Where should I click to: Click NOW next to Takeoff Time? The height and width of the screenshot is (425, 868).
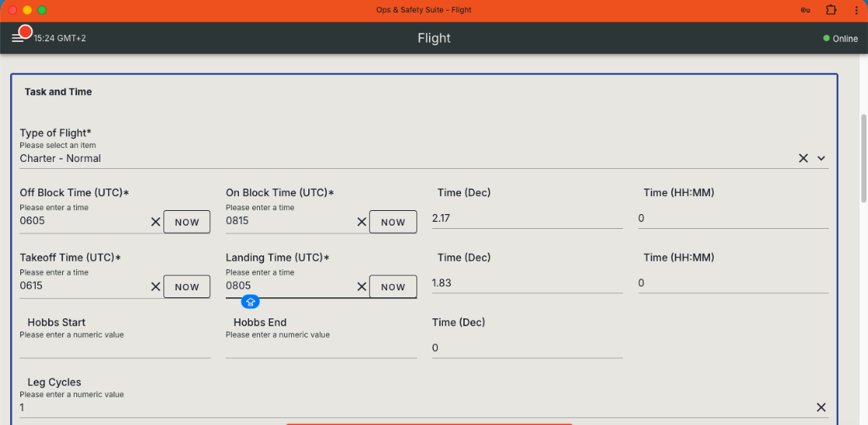pyautogui.click(x=187, y=286)
